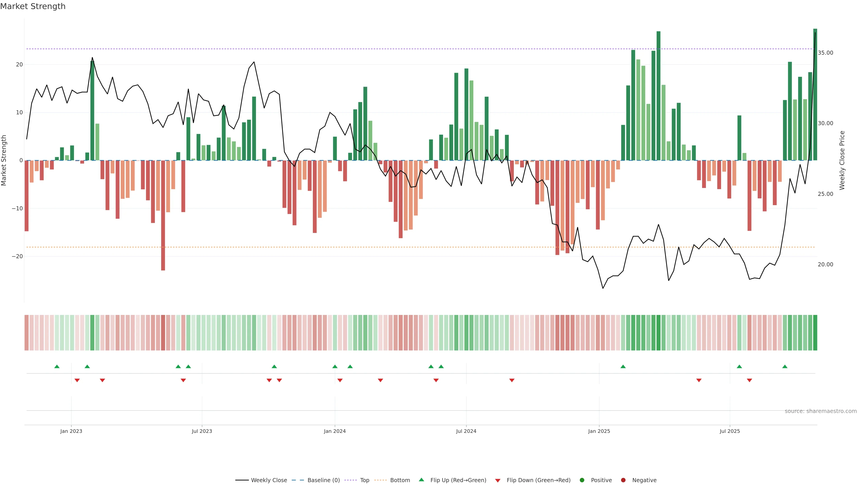Click the rightmost green flip-up triangle marker
The image size is (868, 488).
[785, 366]
